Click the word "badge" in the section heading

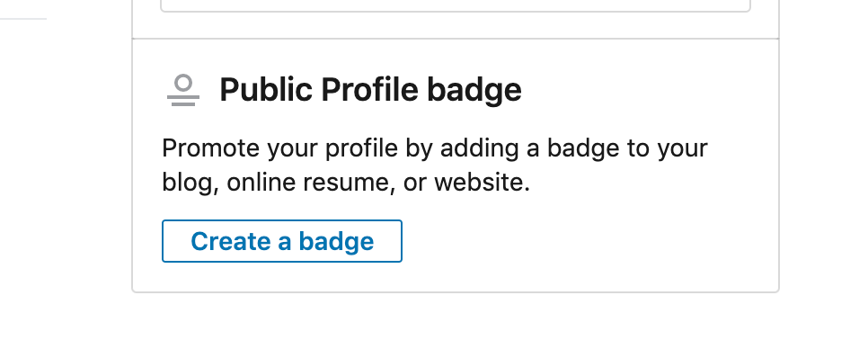pyautogui.click(x=474, y=90)
